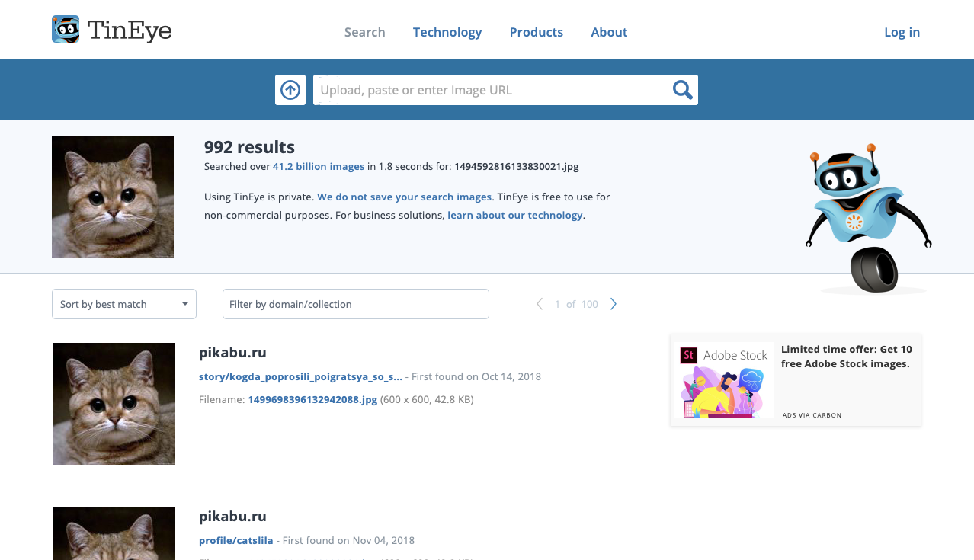Focus the image URL input field
This screenshot has height=560, width=974.
[x=492, y=90]
